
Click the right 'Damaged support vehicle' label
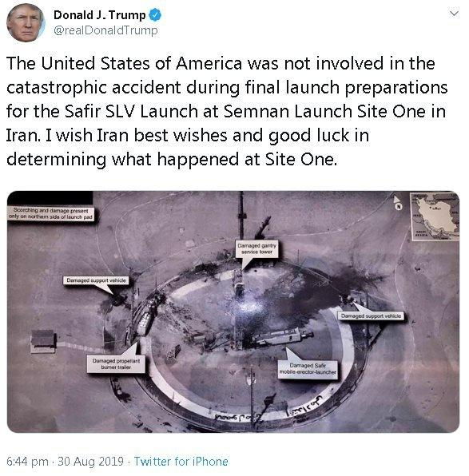(371, 315)
